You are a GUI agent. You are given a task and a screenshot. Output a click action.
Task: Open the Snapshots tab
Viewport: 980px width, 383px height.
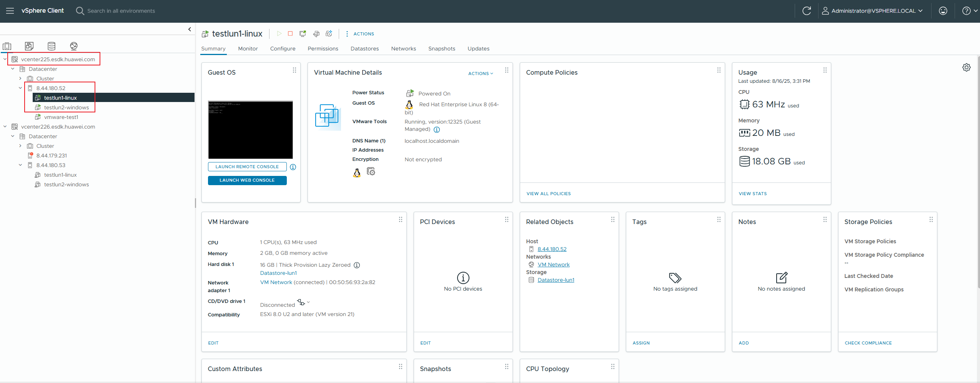(x=442, y=49)
